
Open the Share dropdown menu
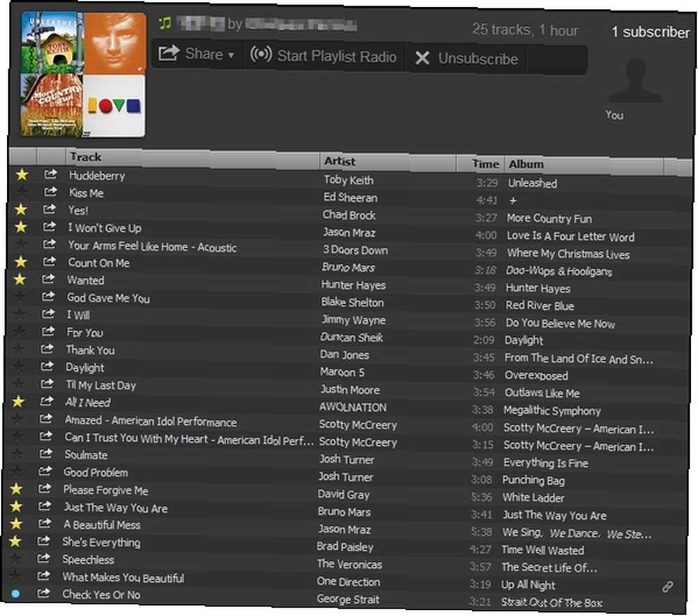click(x=197, y=54)
